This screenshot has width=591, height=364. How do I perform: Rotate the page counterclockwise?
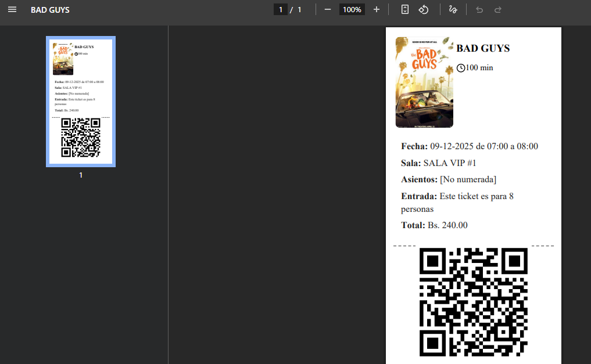pos(424,9)
